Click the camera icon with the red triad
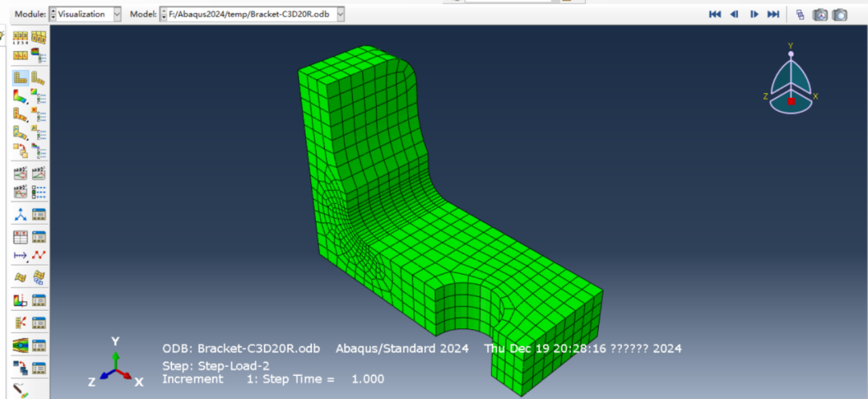 pyautogui.click(x=820, y=15)
